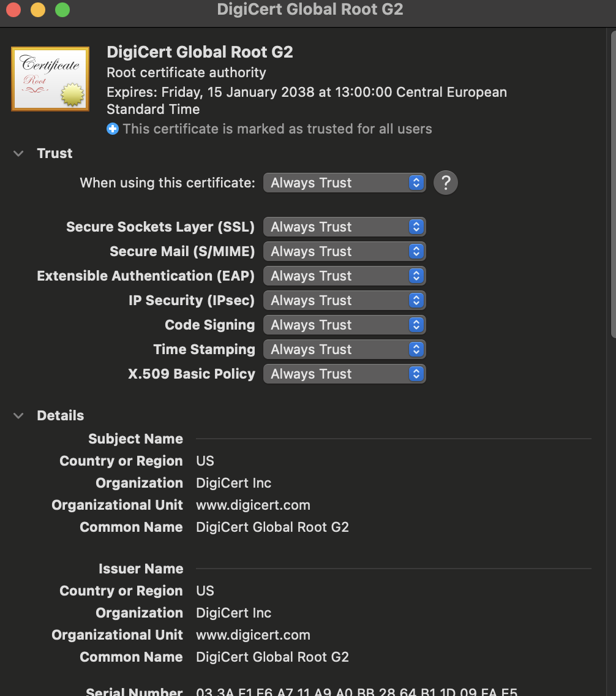The width and height of the screenshot is (616, 696).
Task: Open the Code Signing trust dropdown
Action: coord(344,325)
